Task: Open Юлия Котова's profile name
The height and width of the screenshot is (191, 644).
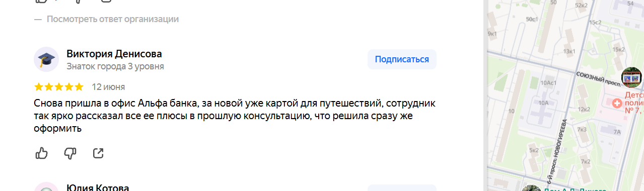Action: point(98,188)
